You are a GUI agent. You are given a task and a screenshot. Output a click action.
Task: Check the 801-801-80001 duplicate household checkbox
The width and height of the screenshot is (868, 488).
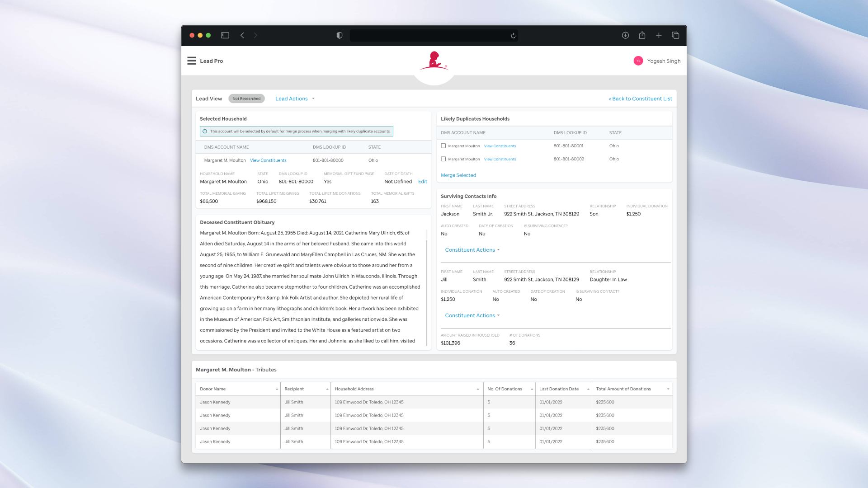click(x=443, y=146)
